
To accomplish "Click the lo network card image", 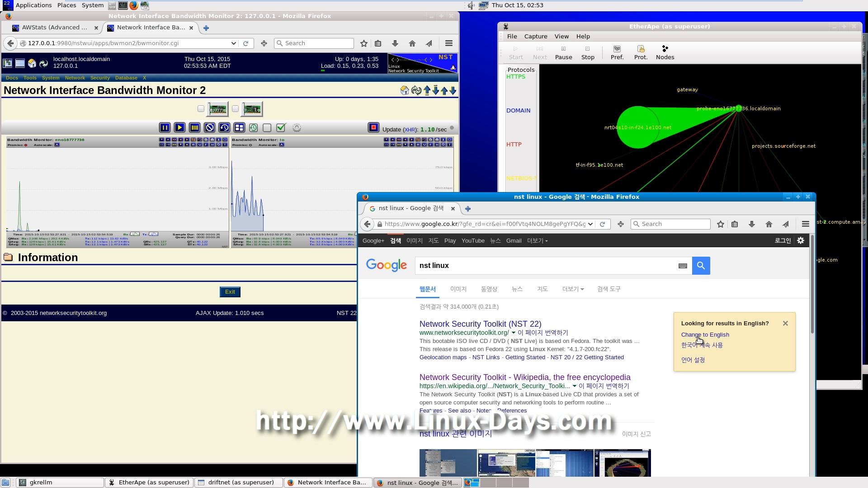I will [252, 109].
